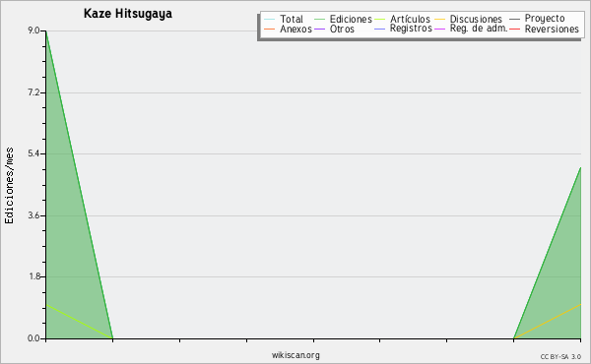Click the red Reversiones line swatch
This screenshot has height=364, width=591.
tap(514, 29)
